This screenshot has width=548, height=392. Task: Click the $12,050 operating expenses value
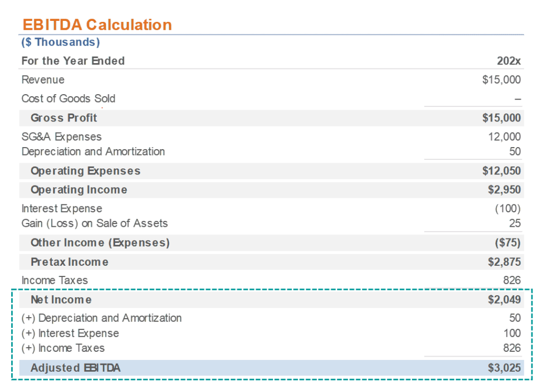pos(501,171)
